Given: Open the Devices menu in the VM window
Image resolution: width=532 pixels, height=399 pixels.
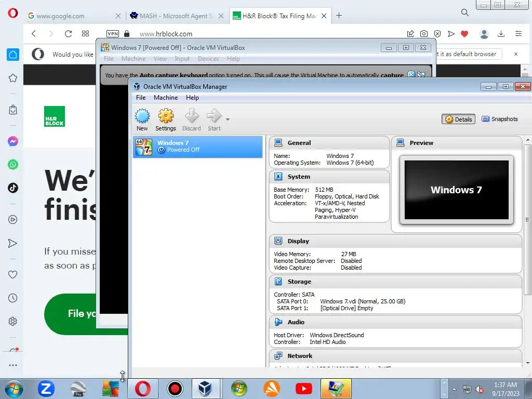Looking at the screenshot, I should pos(208,59).
